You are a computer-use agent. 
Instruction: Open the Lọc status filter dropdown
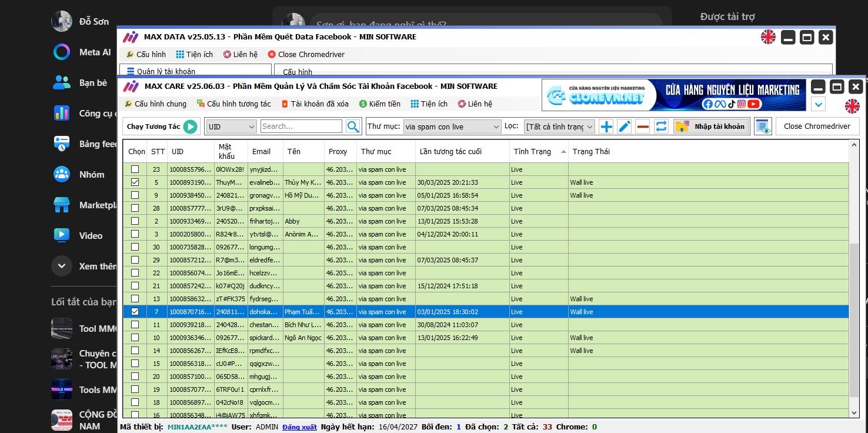[x=559, y=126]
